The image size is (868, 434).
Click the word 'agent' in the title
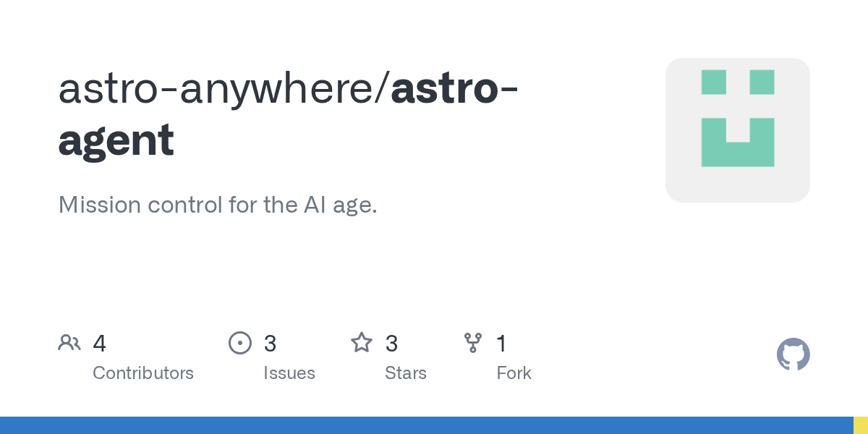(x=116, y=140)
